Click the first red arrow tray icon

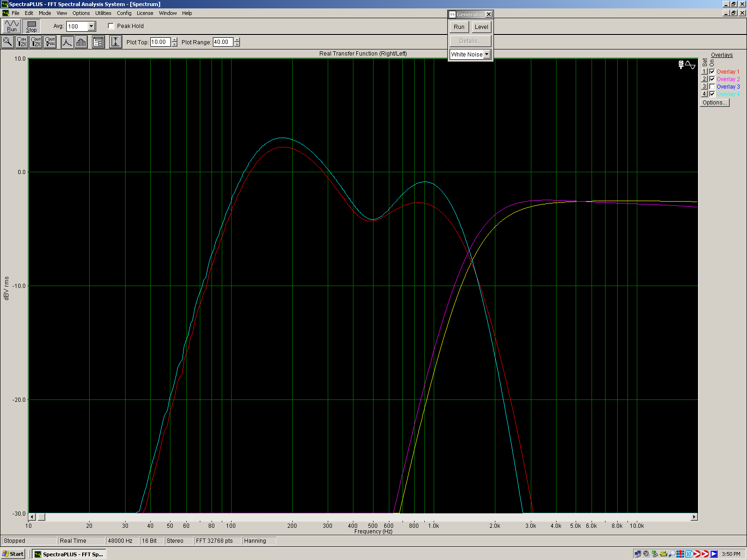pos(697,554)
